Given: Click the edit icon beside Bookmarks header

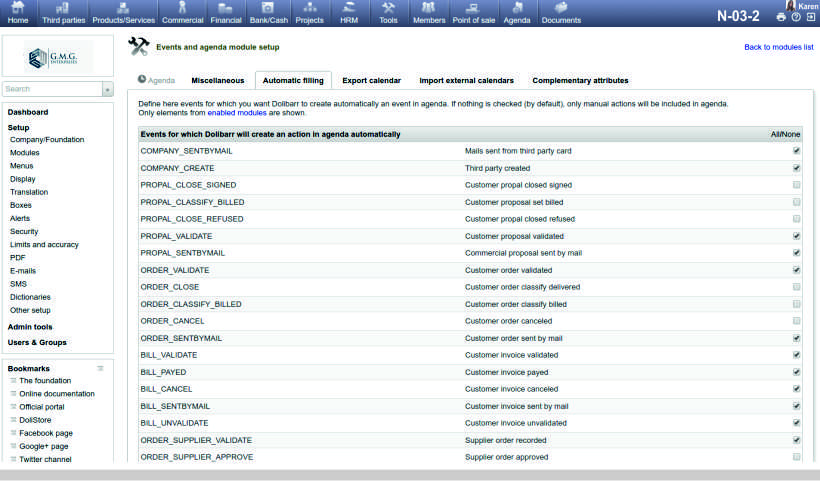Looking at the screenshot, I should pyautogui.click(x=100, y=369).
